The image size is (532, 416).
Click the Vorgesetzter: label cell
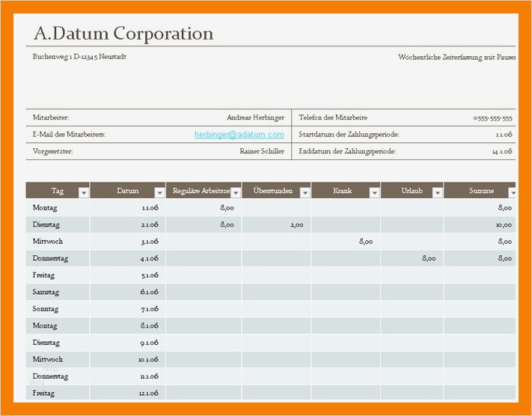[x=52, y=151]
